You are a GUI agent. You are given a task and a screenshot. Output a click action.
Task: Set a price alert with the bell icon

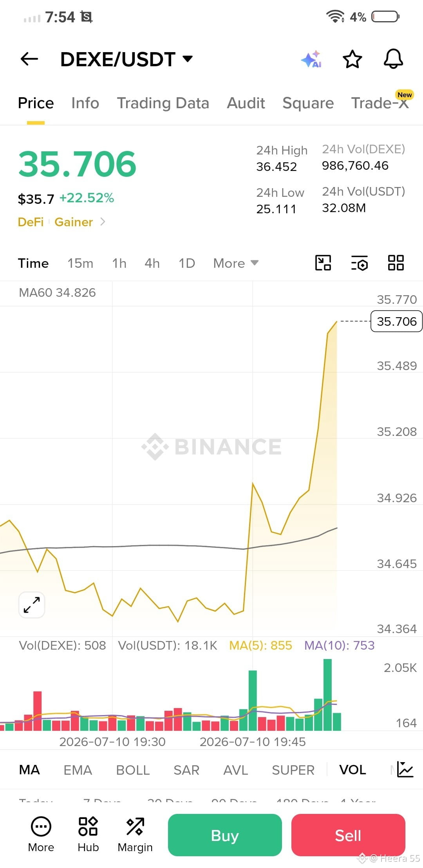pos(393,59)
